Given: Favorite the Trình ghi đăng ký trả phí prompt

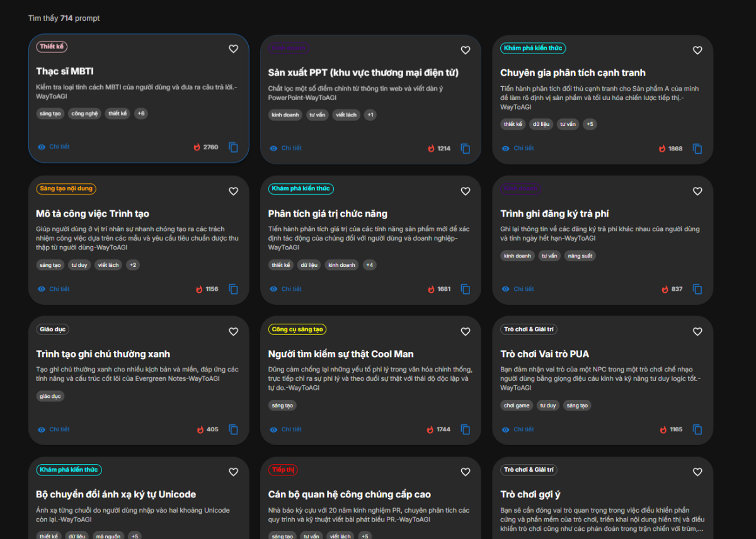Looking at the screenshot, I should pos(697,191).
